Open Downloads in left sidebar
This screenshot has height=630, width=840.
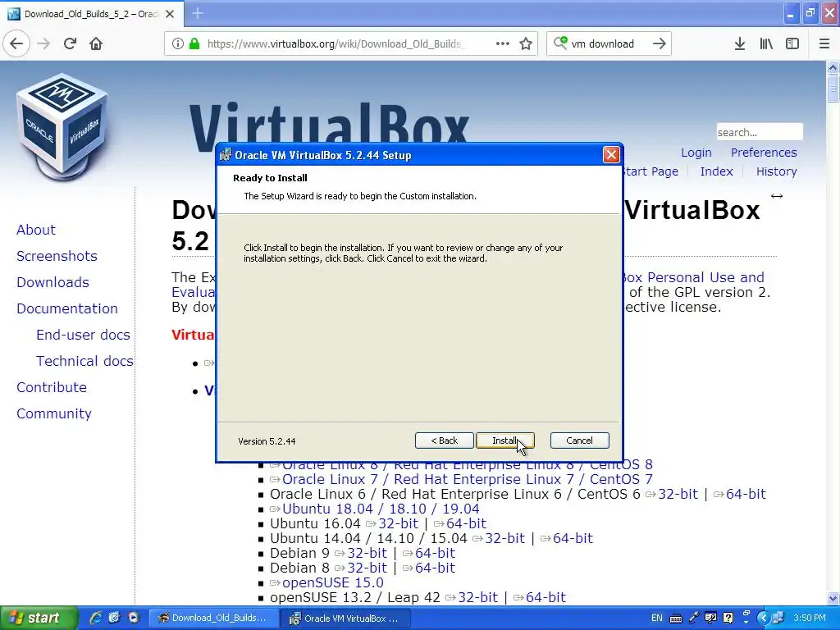[x=53, y=282]
